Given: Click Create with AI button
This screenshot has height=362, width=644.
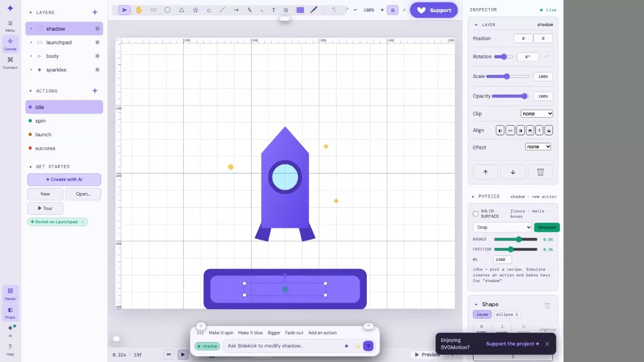Looking at the screenshot, I should pos(64,179).
